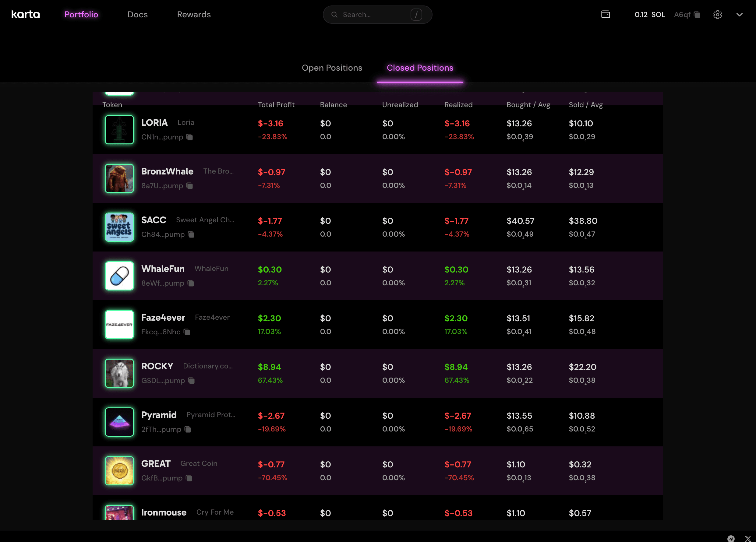Open the SACC token image
The width and height of the screenshot is (756, 542).
[119, 227]
